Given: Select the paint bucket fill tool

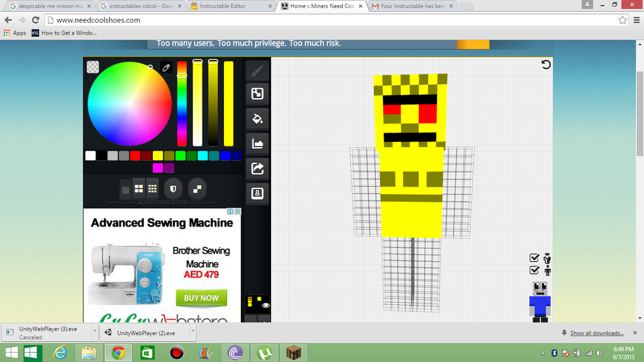Looking at the screenshot, I should click(257, 119).
